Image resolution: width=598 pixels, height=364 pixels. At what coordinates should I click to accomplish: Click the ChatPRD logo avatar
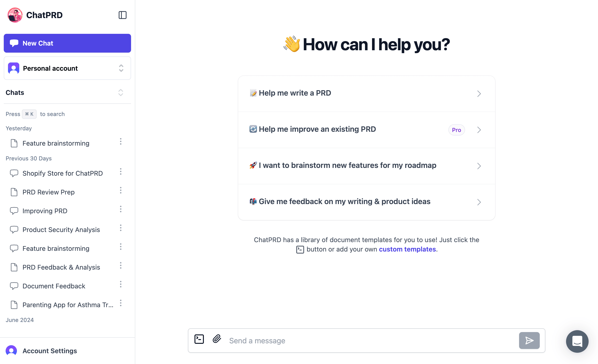[x=15, y=15]
